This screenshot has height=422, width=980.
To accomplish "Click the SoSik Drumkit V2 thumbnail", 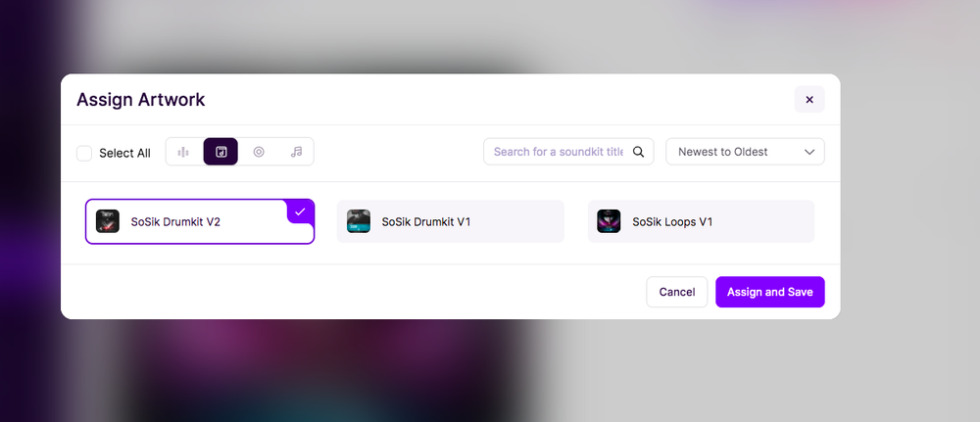I will click(108, 221).
